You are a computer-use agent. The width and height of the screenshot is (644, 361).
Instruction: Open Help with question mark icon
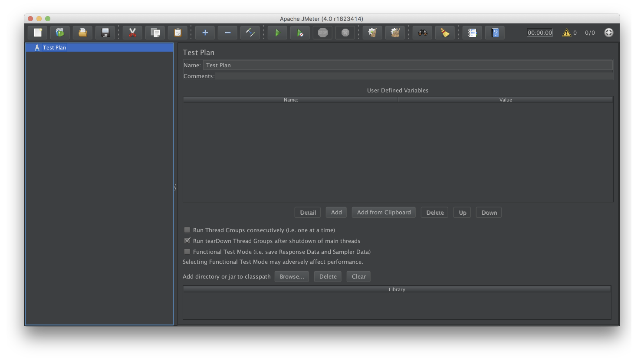pyautogui.click(x=495, y=33)
